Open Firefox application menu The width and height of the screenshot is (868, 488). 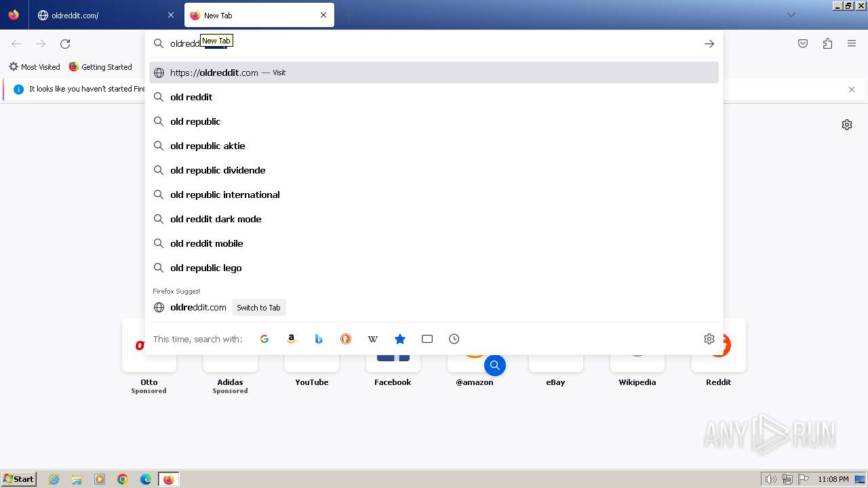pyautogui.click(x=852, y=43)
